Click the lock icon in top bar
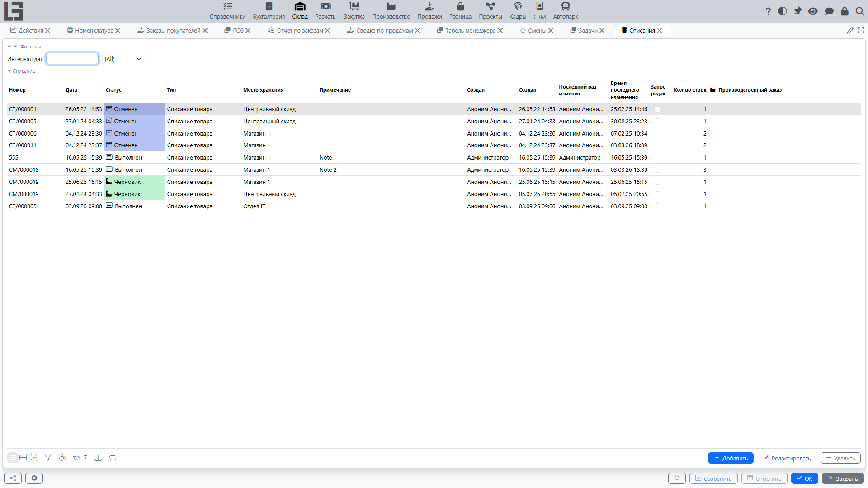The width and height of the screenshot is (868, 488). 844,11
